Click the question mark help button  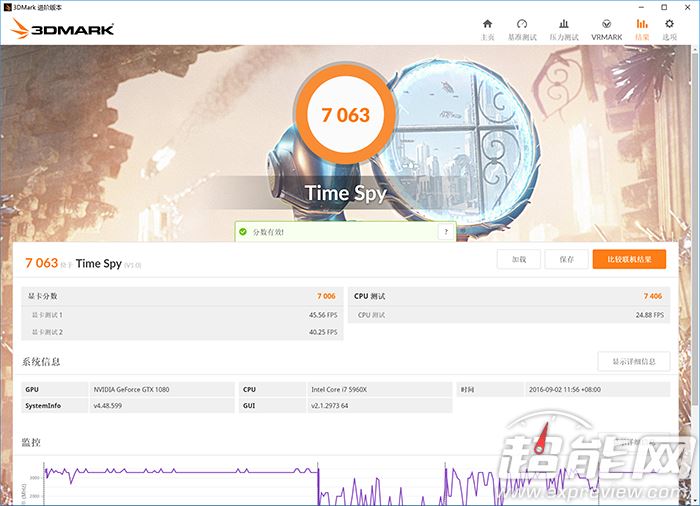pos(446,232)
